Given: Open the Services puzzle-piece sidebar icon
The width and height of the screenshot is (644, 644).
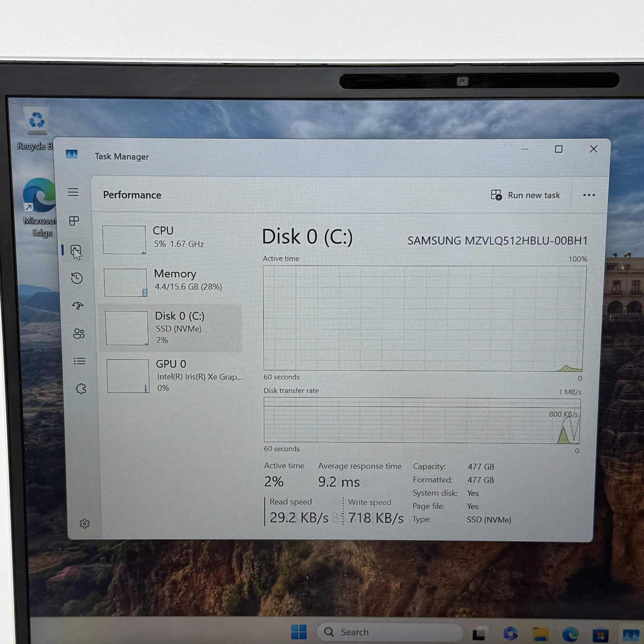Looking at the screenshot, I should (81, 388).
